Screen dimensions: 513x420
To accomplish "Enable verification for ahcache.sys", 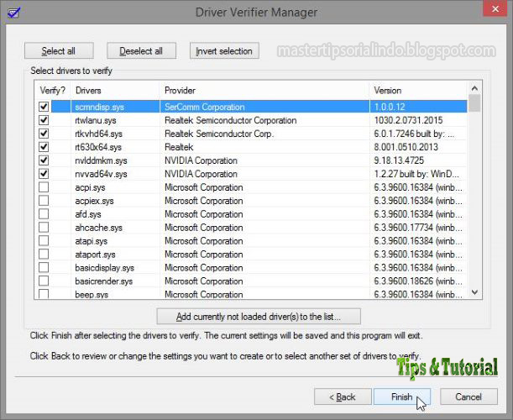I will (44, 228).
